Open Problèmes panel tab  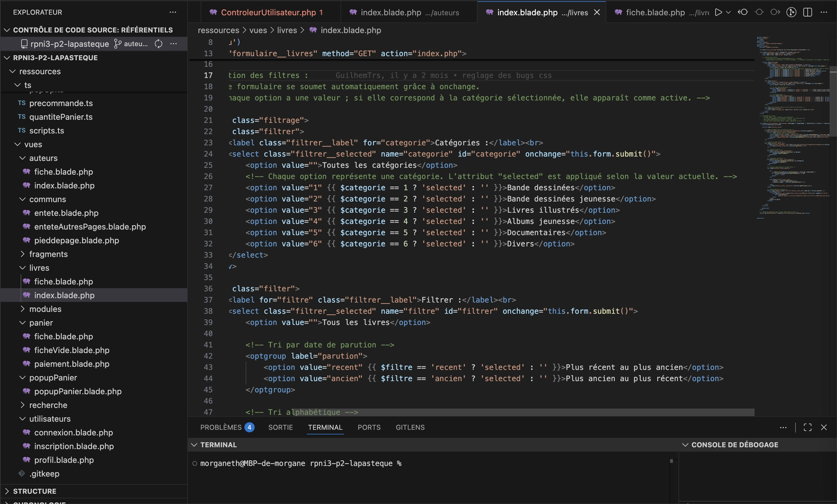coord(227,427)
